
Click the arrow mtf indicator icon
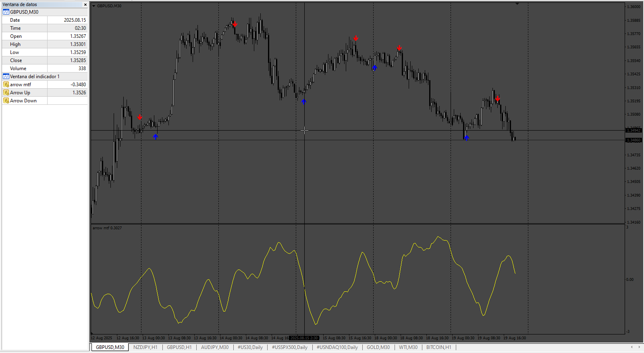6,85
